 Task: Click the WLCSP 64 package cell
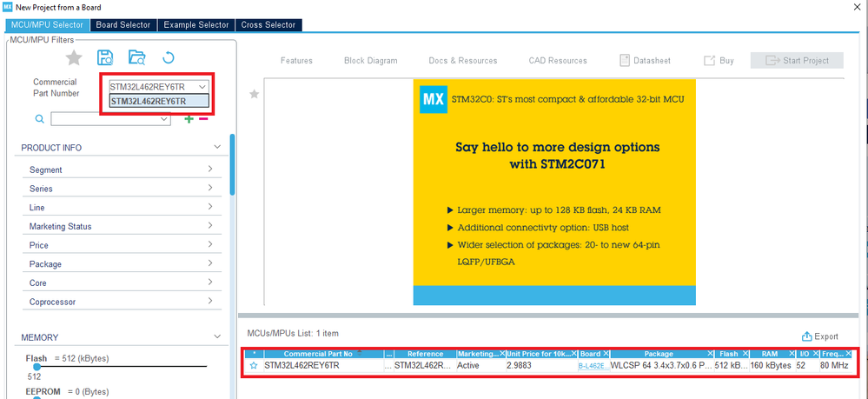pyautogui.click(x=661, y=366)
